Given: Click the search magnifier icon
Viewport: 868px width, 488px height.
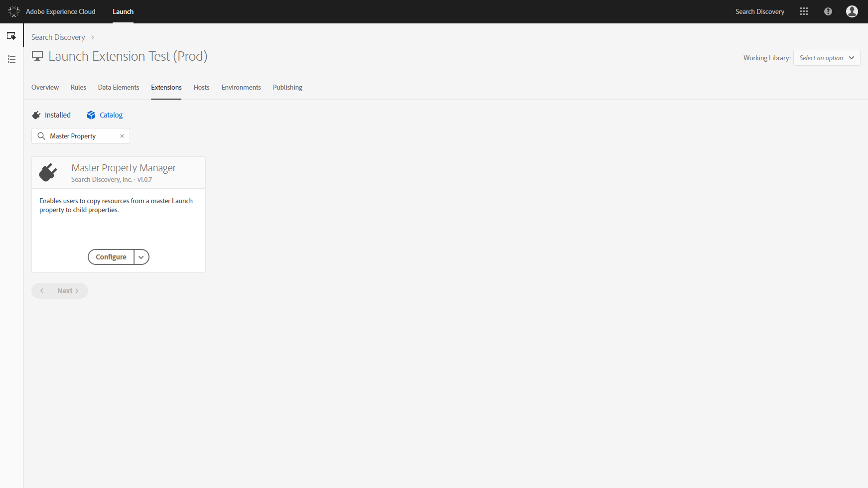Looking at the screenshot, I should pyautogui.click(x=41, y=136).
